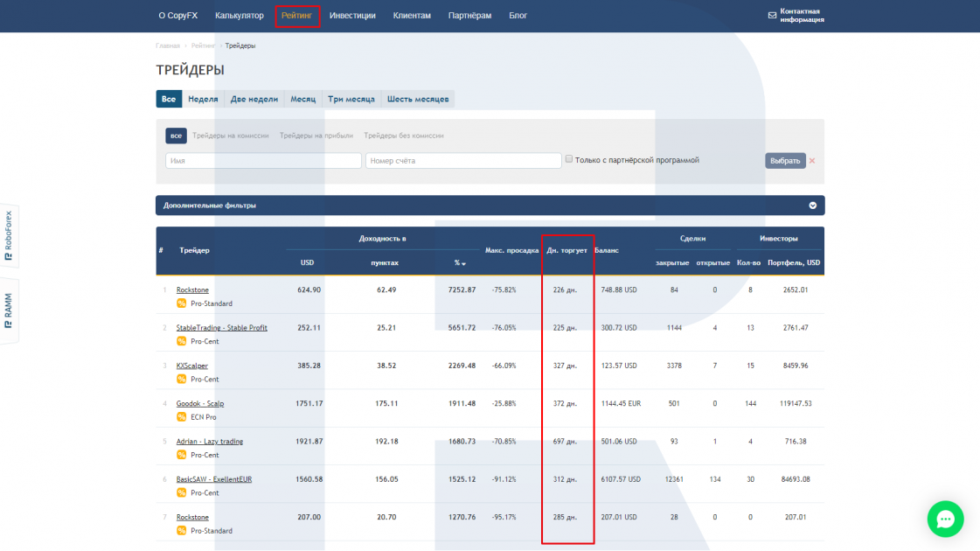Open the Rockstone link in row 7
This screenshot has height=551, width=980.
click(x=192, y=517)
